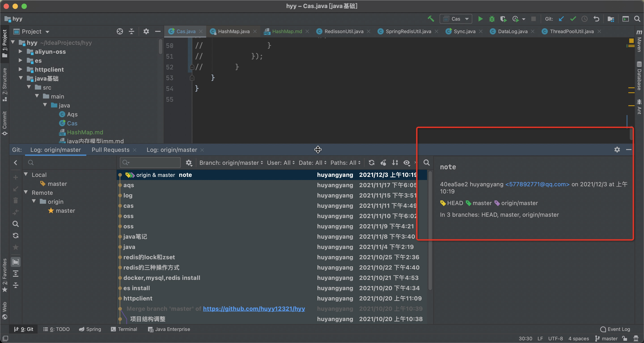Screen dimensions: 644x343
Task: Run the Cas configuration
Action: (480, 19)
